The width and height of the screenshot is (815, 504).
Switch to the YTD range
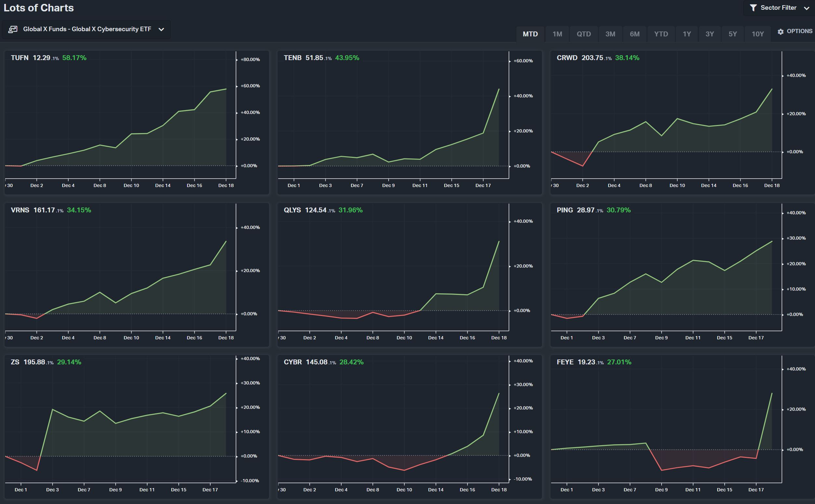click(661, 34)
